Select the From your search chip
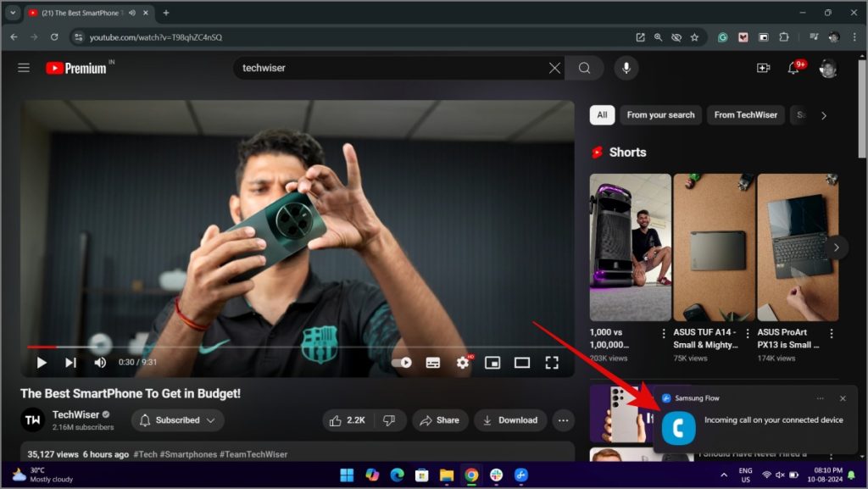 click(660, 114)
